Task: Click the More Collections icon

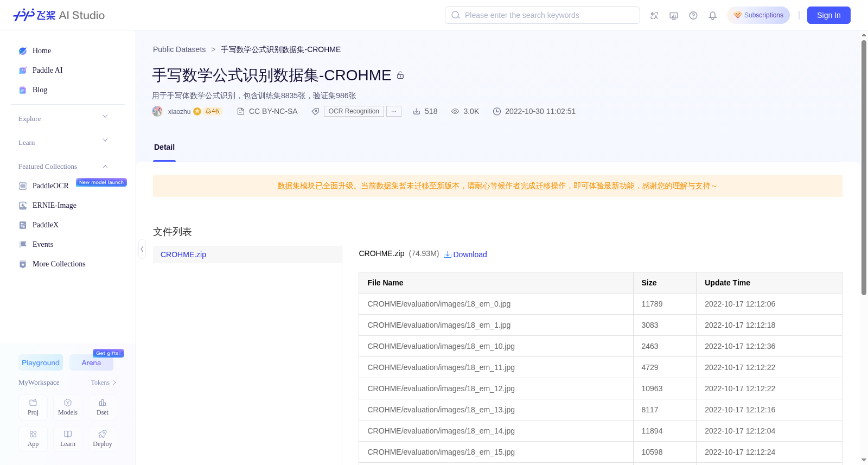Action: (23, 264)
